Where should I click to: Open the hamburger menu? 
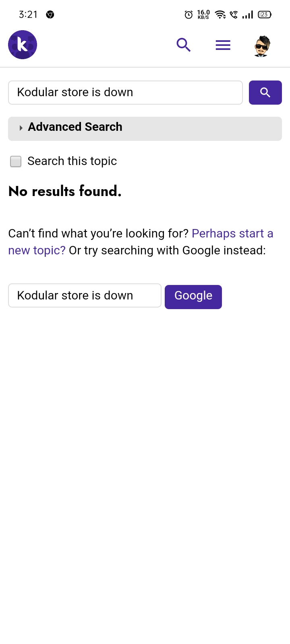click(x=223, y=45)
